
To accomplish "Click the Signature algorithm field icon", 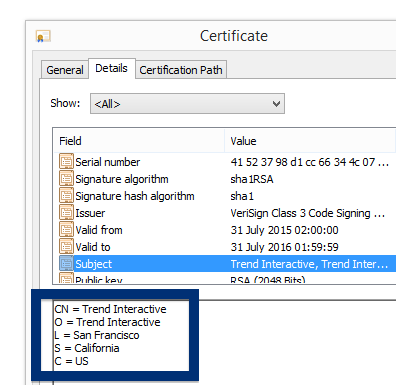I will coord(66,179).
